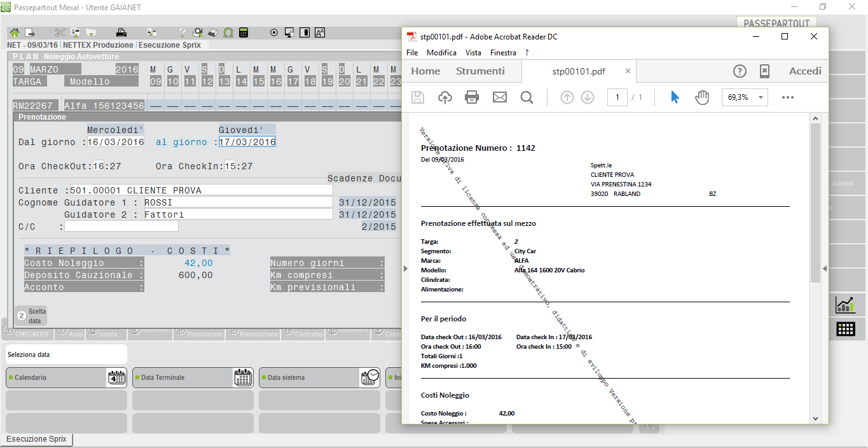Click the upload to cloud icon in Acrobat

(445, 97)
